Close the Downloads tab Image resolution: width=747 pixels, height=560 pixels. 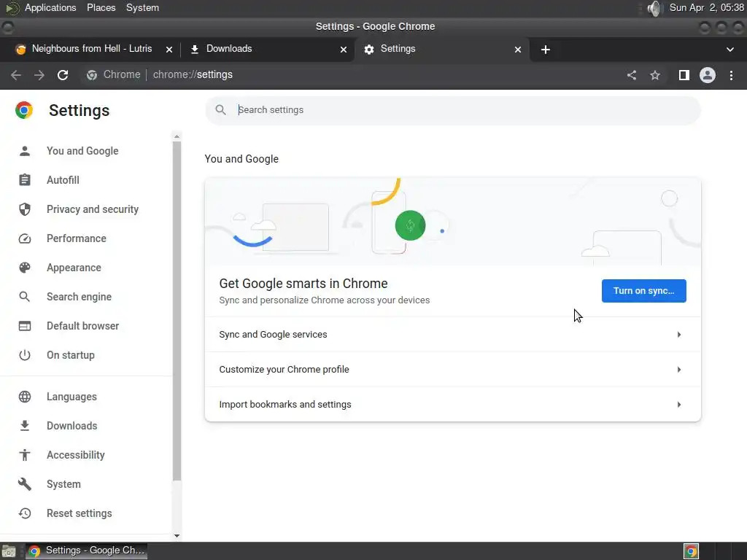pyautogui.click(x=344, y=50)
